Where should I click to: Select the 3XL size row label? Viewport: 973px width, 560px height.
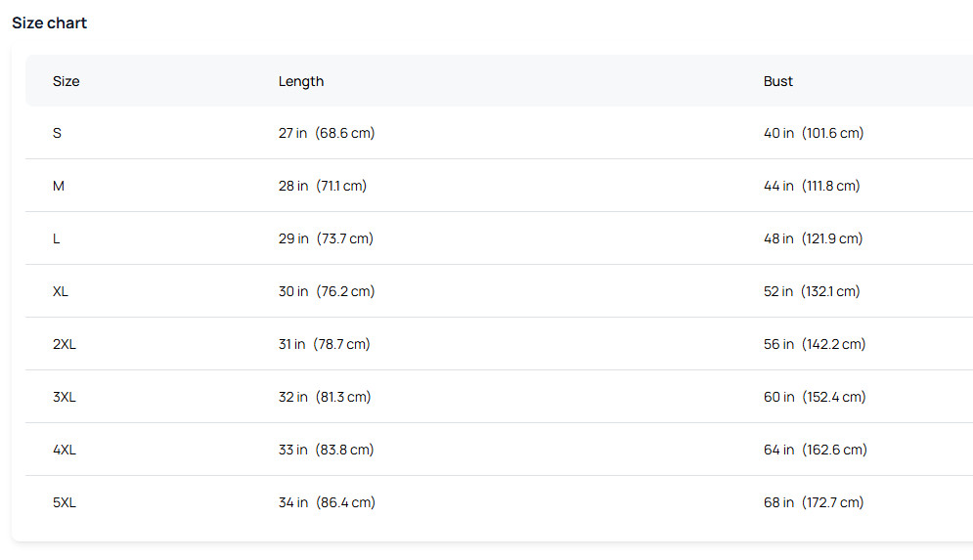pyautogui.click(x=65, y=397)
